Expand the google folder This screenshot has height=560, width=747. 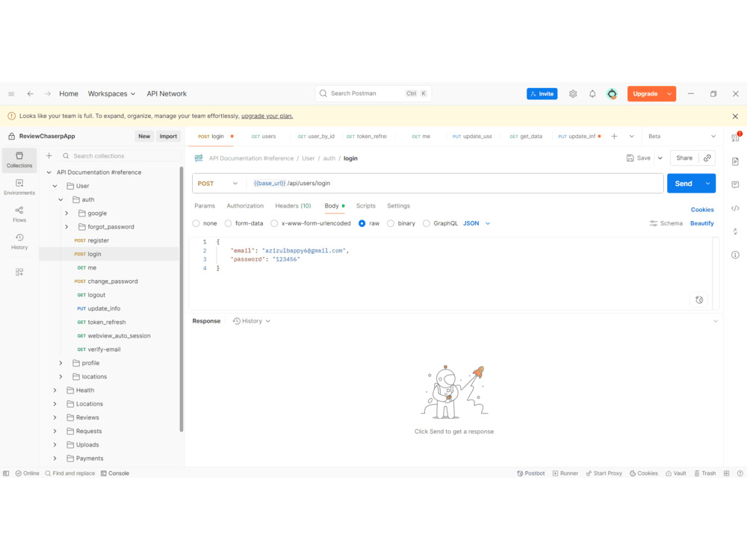click(66, 214)
